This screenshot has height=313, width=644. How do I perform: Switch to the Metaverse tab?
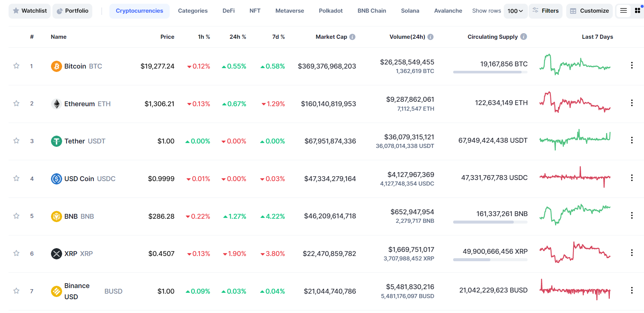289,11
